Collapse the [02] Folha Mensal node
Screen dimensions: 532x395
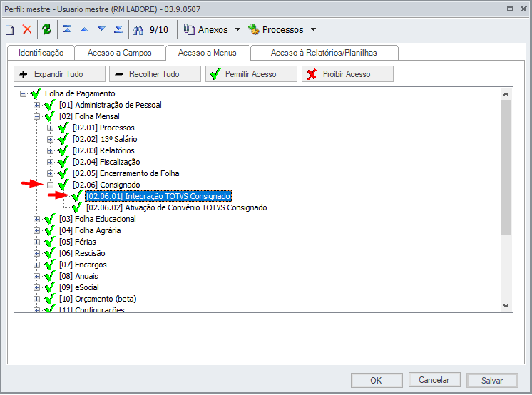36,116
